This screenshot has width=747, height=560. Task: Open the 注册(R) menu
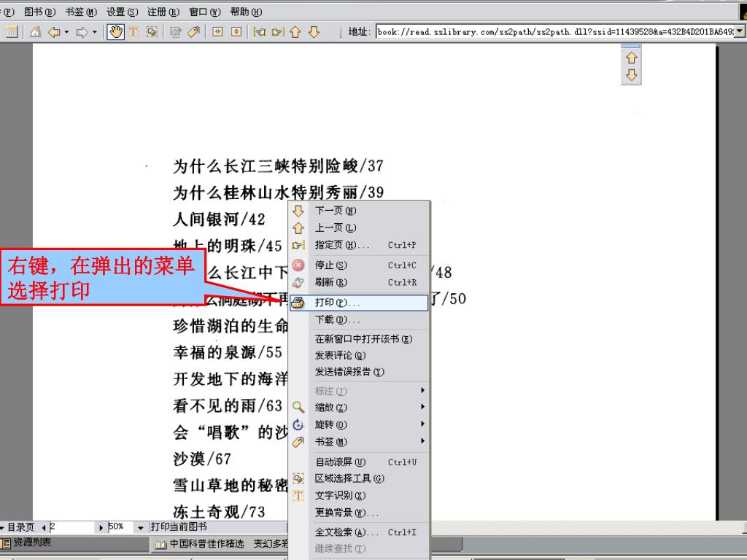pos(163,12)
